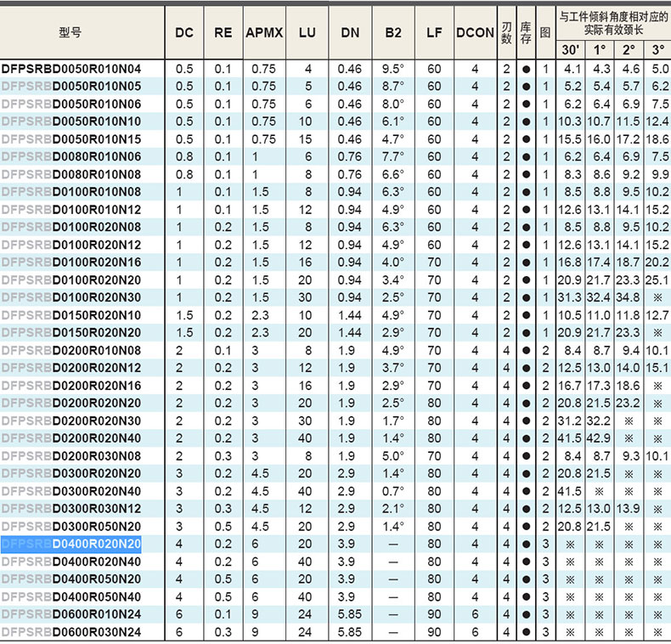Open model DFPSRBD0050R010N04 in first row

pos(71,68)
